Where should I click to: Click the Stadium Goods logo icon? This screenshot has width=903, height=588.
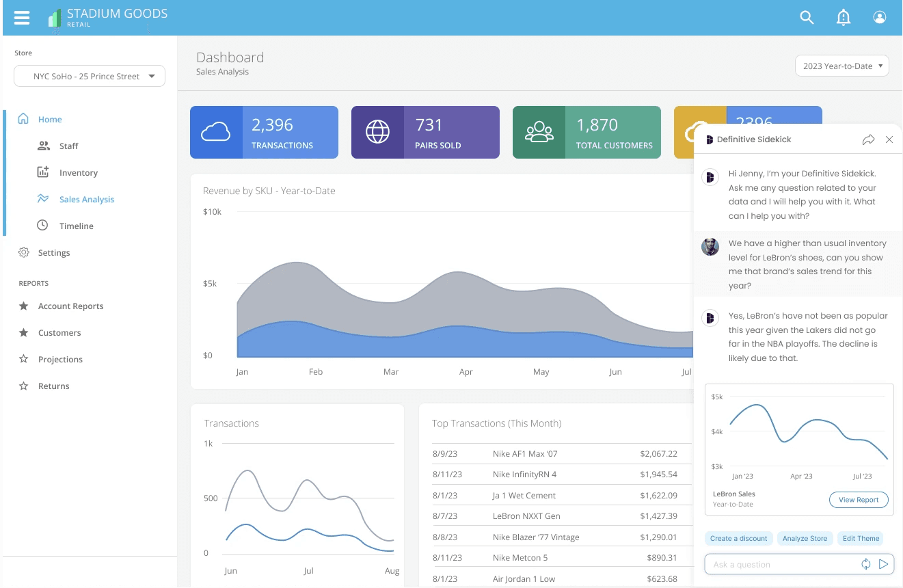[x=55, y=18]
